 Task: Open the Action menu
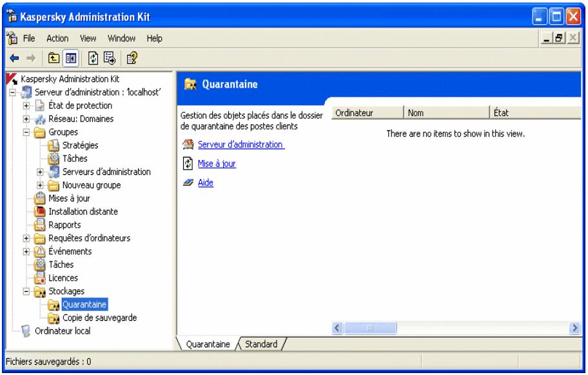click(x=57, y=38)
